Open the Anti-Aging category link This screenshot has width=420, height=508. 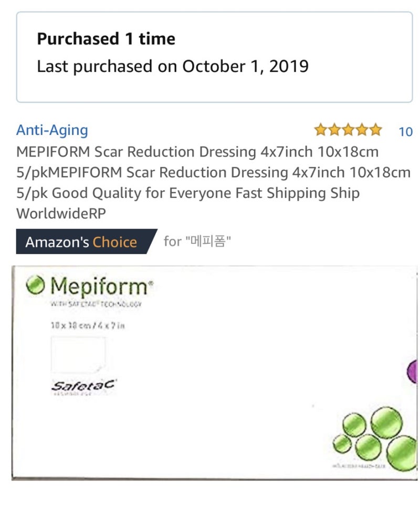52,130
